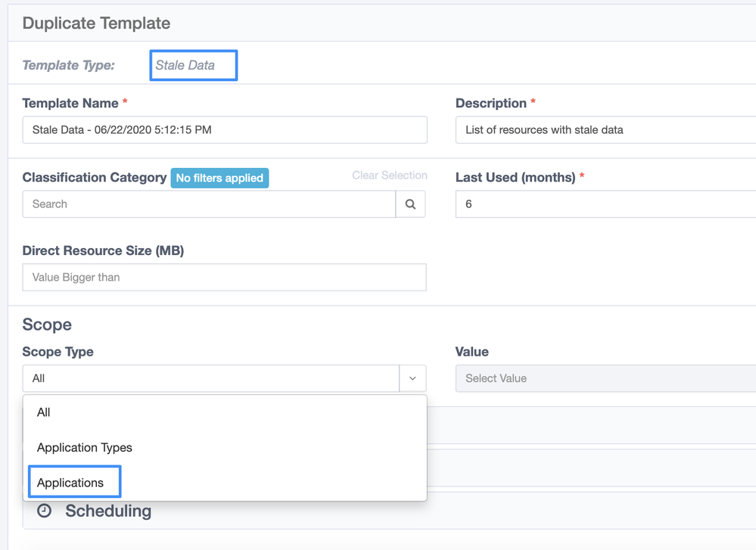Click the Scope section heading
Screen dimensions: 756x550
coord(47,325)
